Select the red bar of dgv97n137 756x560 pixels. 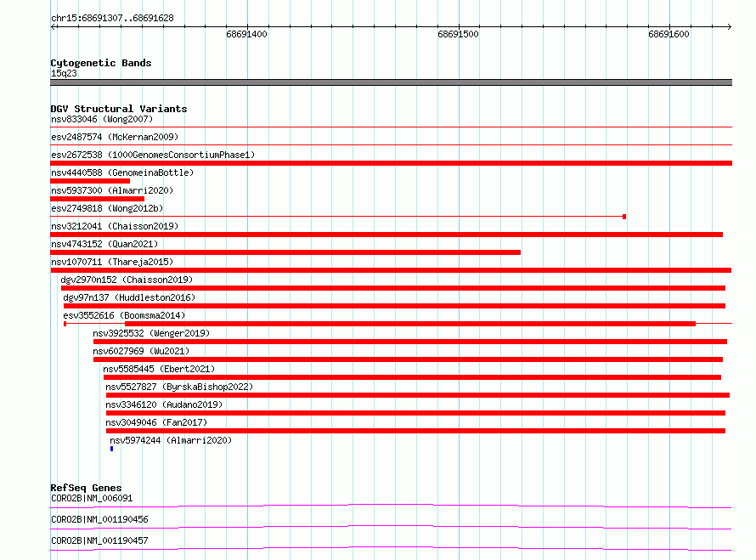click(394, 306)
